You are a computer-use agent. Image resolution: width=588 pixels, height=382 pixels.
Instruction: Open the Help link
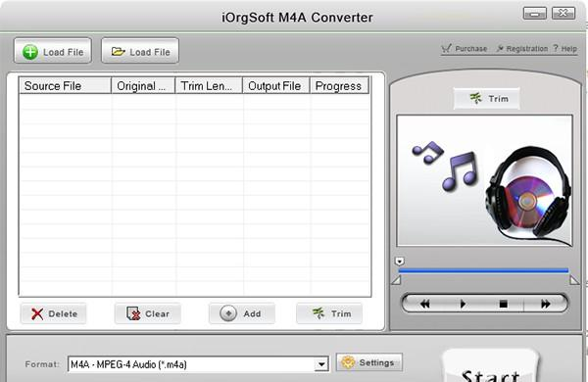(564, 49)
